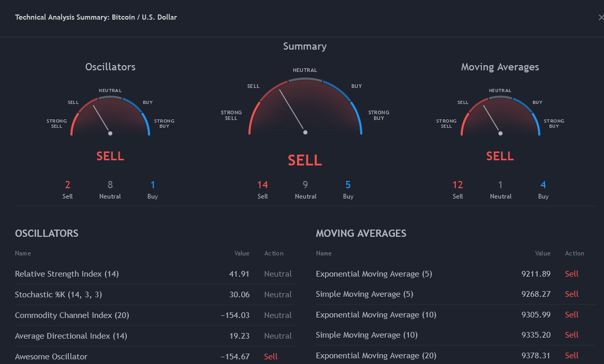Click the EMA (10) value 9305.99
Viewport: 604px width, 364px height.
pyautogui.click(x=536, y=315)
